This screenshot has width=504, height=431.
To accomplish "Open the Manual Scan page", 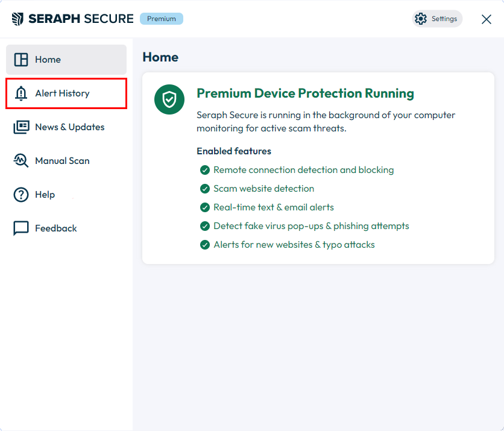I will 66,161.
